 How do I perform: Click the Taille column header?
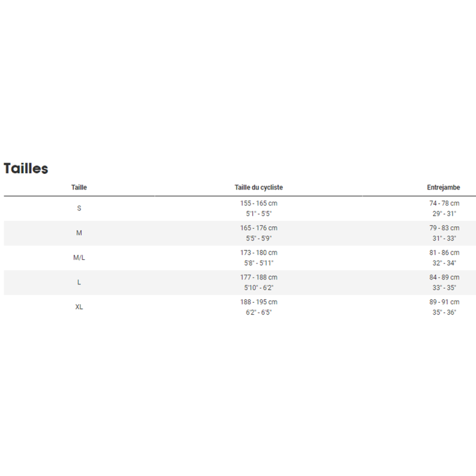pos(79,187)
